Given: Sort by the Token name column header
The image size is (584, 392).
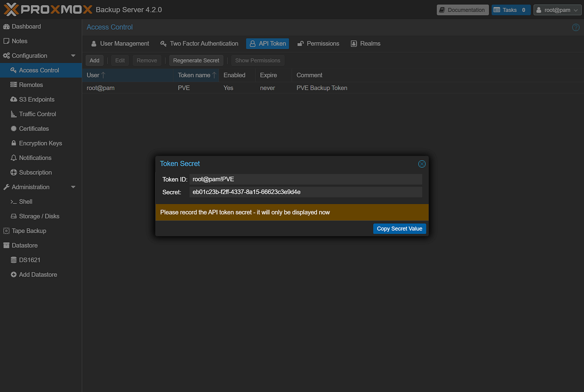Looking at the screenshot, I should coord(196,75).
